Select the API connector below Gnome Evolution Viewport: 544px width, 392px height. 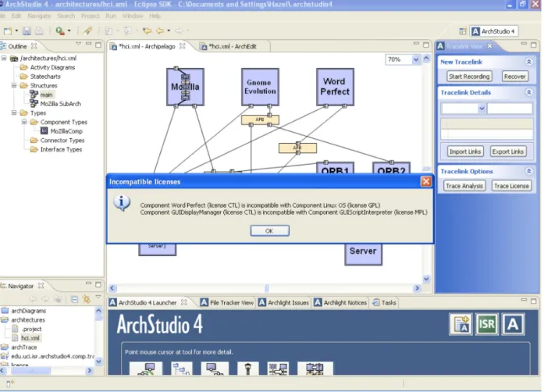click(x=260, y=119)
